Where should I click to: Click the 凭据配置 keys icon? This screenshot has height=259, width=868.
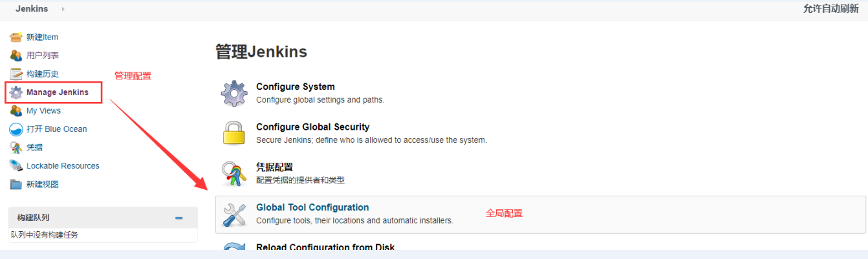[234, 174]
